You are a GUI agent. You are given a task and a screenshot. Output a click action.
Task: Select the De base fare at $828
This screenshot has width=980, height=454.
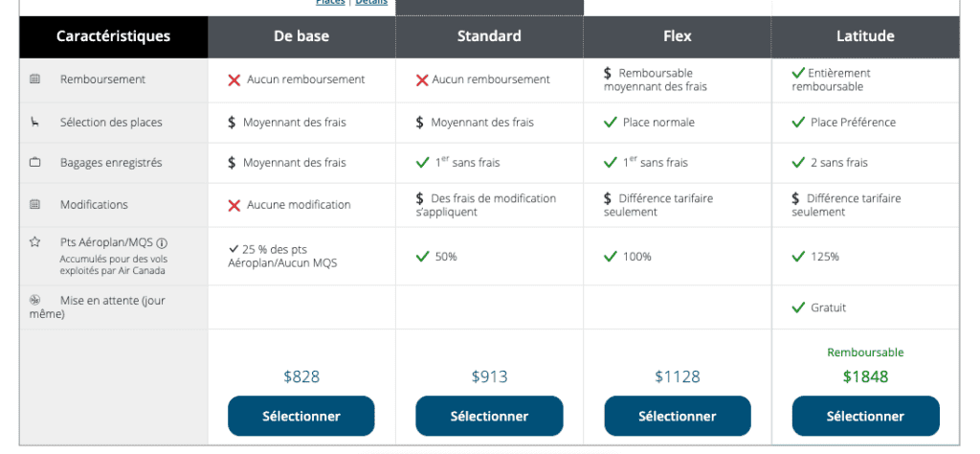301,416
